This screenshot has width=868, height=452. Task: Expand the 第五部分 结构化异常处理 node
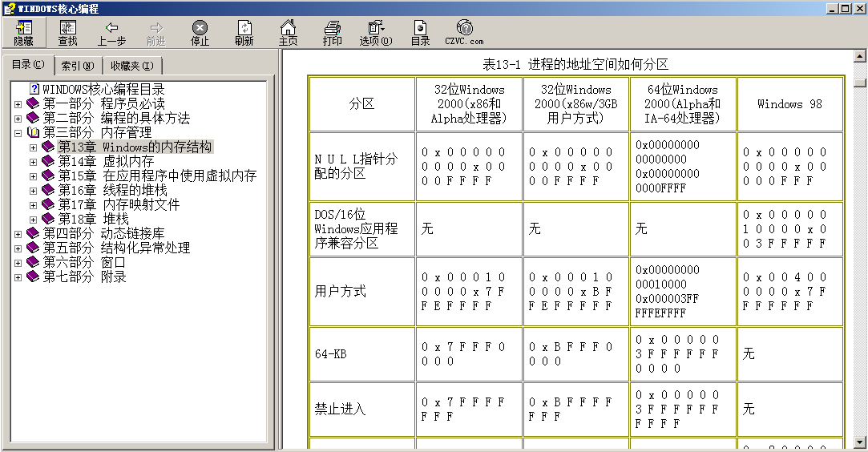click(x=18, y=248)
